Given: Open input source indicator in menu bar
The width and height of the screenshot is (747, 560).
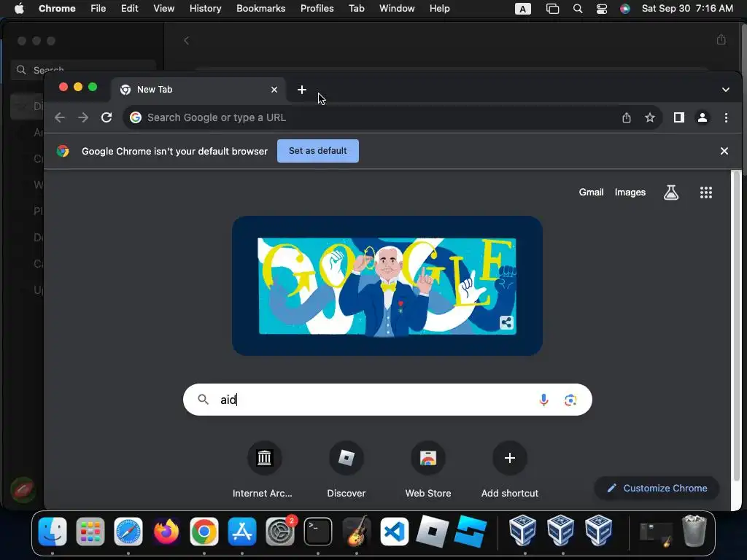Looking at the screenshot, I should [522, 9].
